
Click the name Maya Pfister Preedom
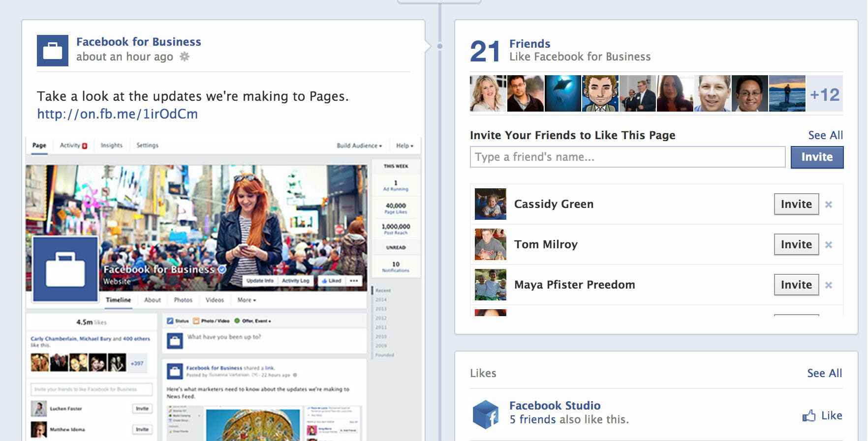(574, 285)
